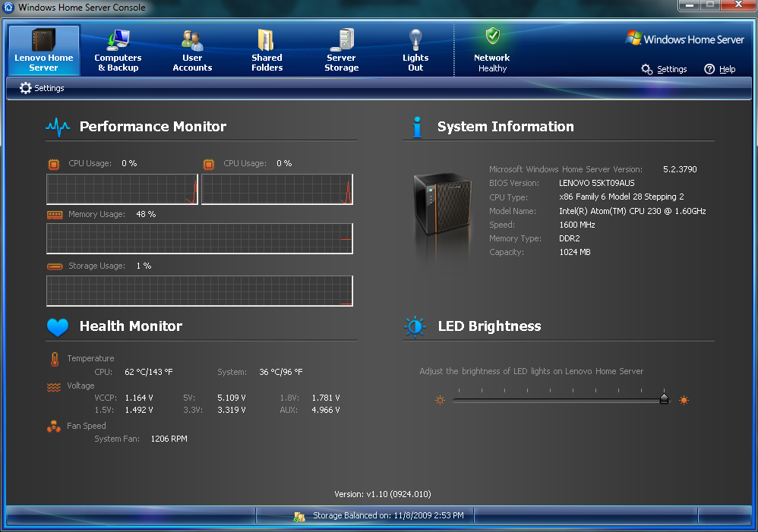Click the bright sun icon at slider right

(x=684, y=400)
